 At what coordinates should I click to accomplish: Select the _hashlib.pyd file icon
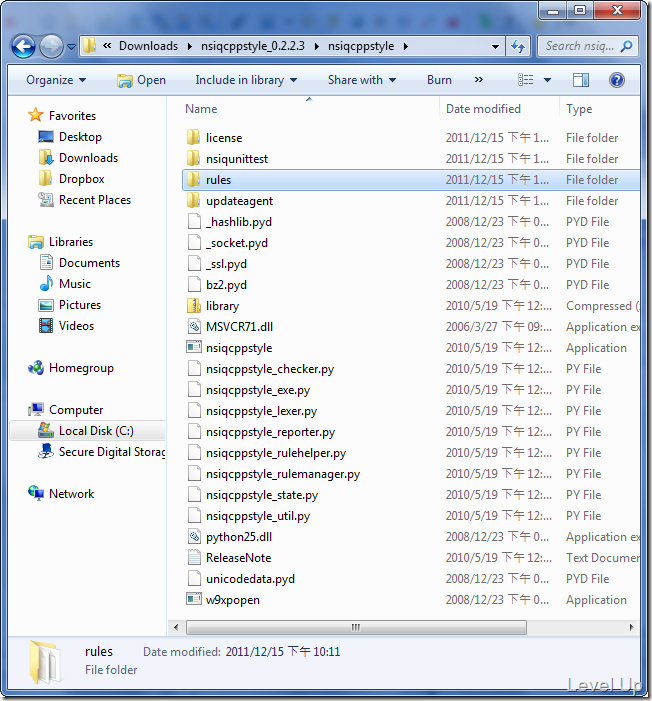pyautogui.click(x=194, y=221)
